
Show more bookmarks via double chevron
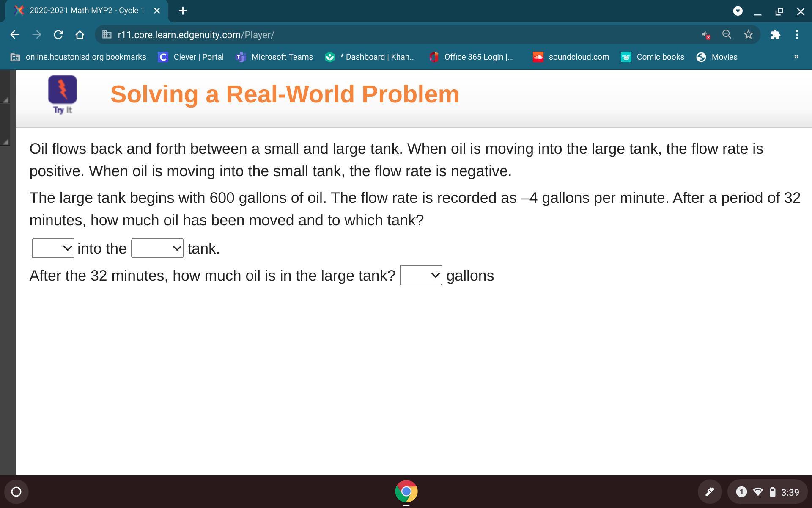[x=796, y=57]
